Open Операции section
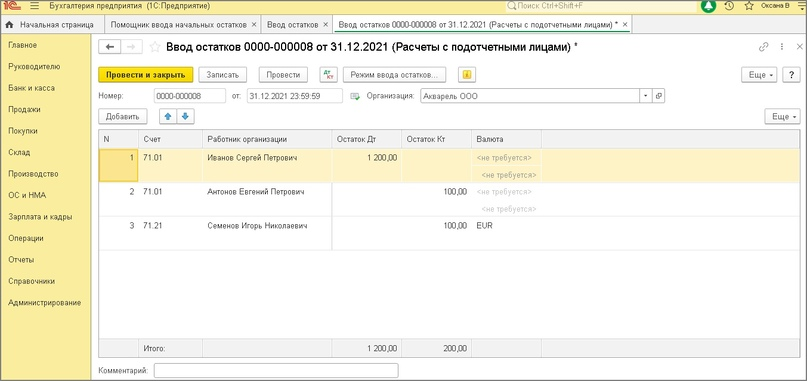The height and width of the screenshot is (381, 807). (x=26, y=238)
